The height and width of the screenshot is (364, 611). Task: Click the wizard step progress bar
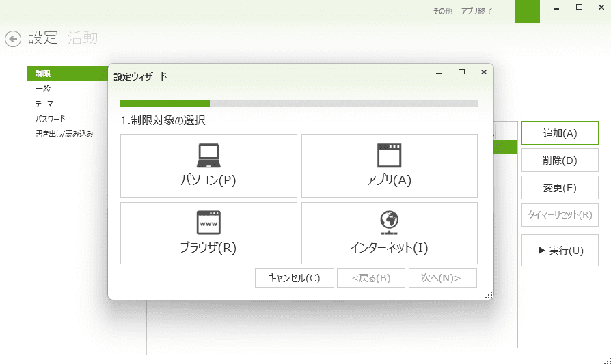click(299, 104)
